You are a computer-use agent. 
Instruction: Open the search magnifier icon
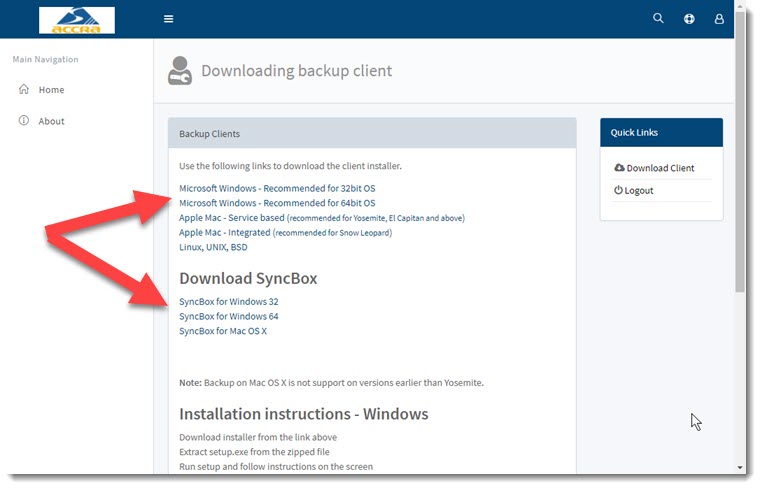pos(658,19)
